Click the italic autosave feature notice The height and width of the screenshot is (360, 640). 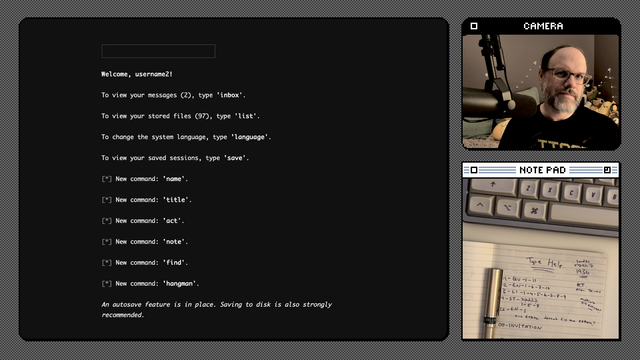(217, 310)
